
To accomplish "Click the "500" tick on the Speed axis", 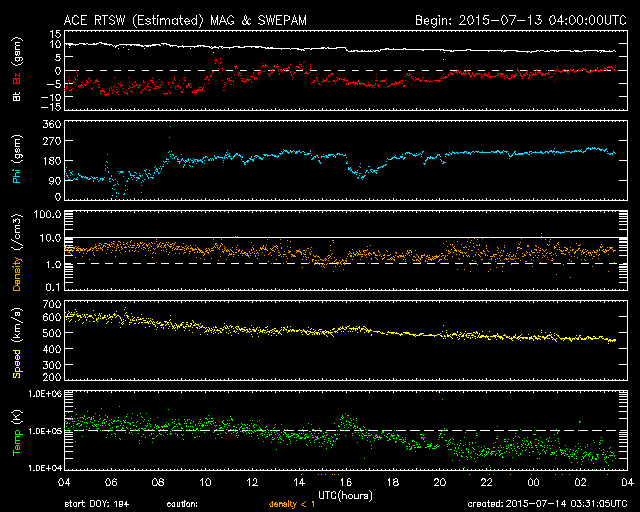I will 52,333.
